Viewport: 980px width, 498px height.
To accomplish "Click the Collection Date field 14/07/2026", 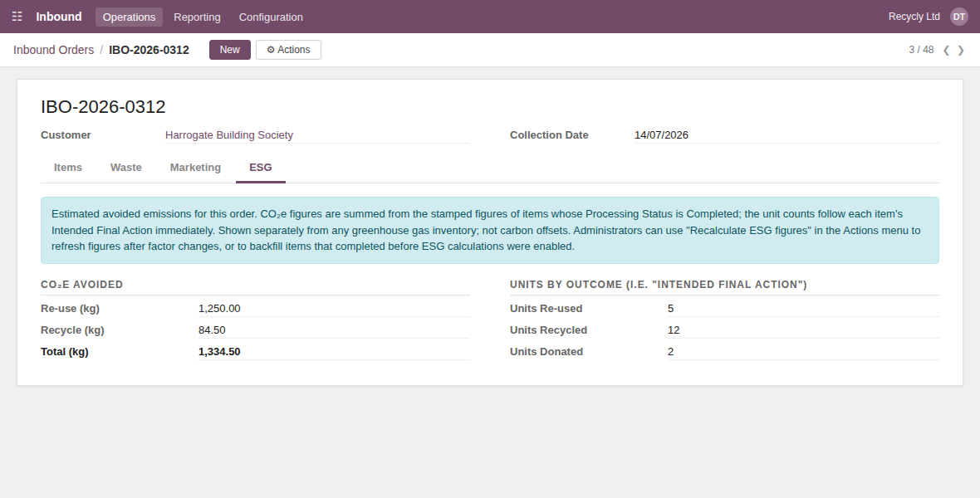I will click(786, 135).
